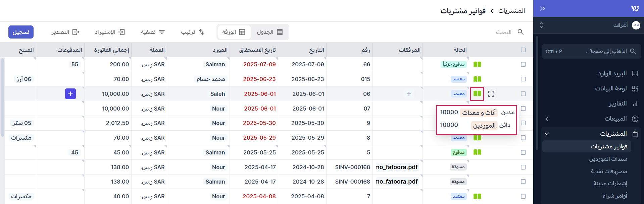
Task: Click the expand row icon for invoice 06
Action: (x=491, y=94)
